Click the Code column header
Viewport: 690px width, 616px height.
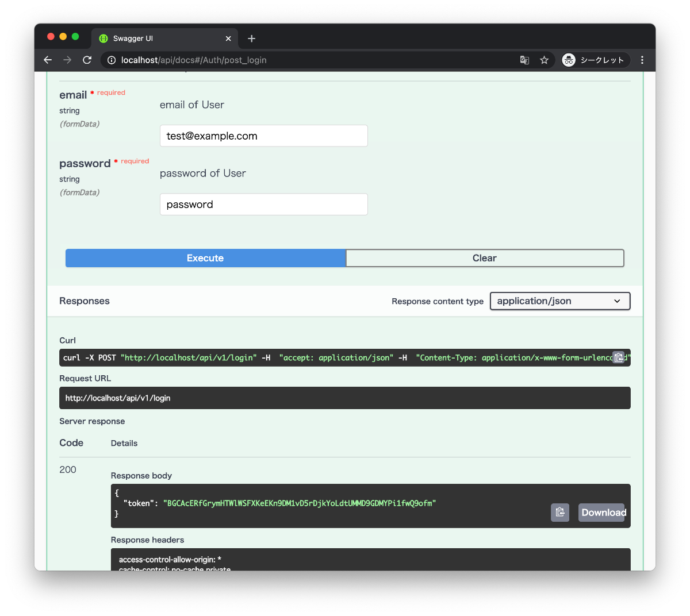71,442
